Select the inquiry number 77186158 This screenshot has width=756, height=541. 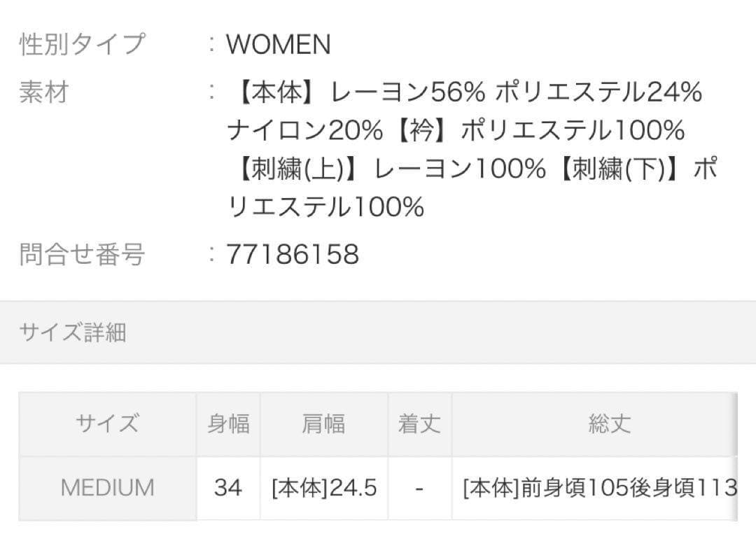coord(293,255)
